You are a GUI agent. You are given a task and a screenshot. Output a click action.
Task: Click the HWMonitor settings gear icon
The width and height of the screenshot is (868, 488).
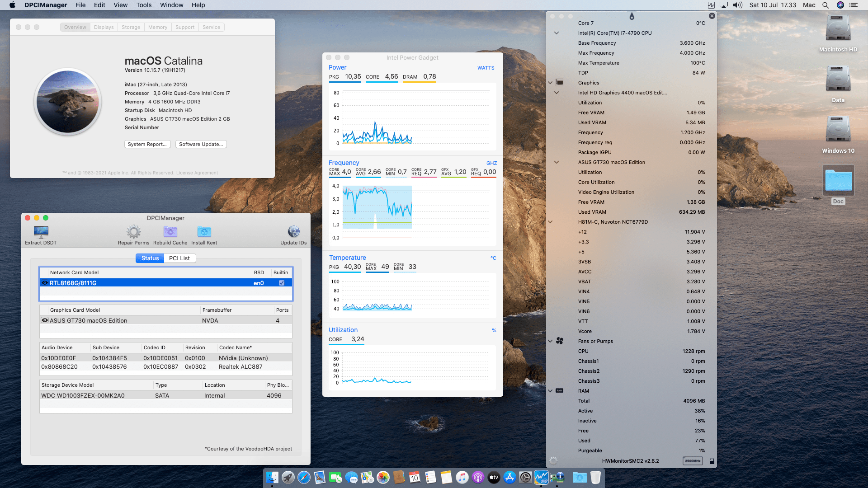pos(553,461)
